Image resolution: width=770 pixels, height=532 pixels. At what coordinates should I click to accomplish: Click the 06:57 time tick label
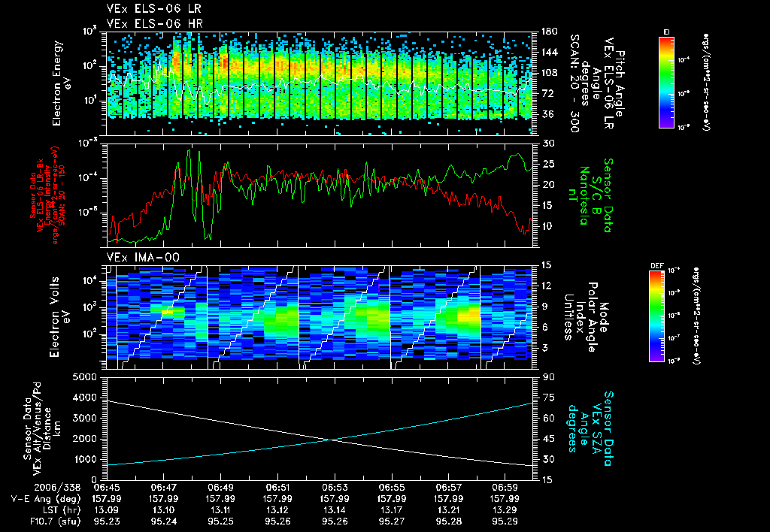point(448,487)
